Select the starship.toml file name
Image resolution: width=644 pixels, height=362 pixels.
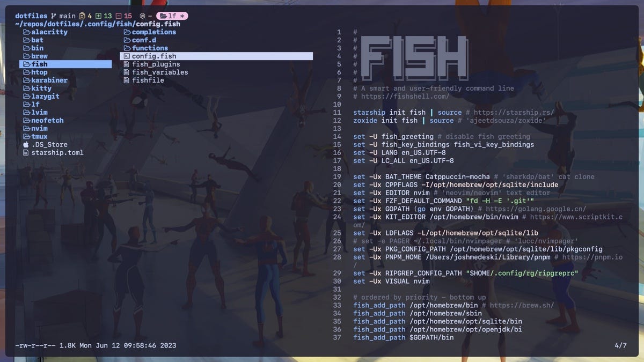coord(57,153)
